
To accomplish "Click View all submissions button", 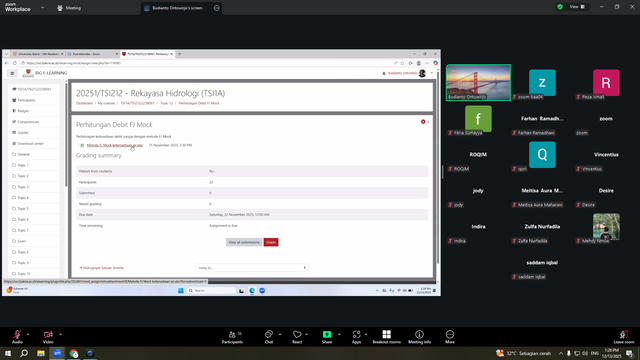I will click(244, 242).
